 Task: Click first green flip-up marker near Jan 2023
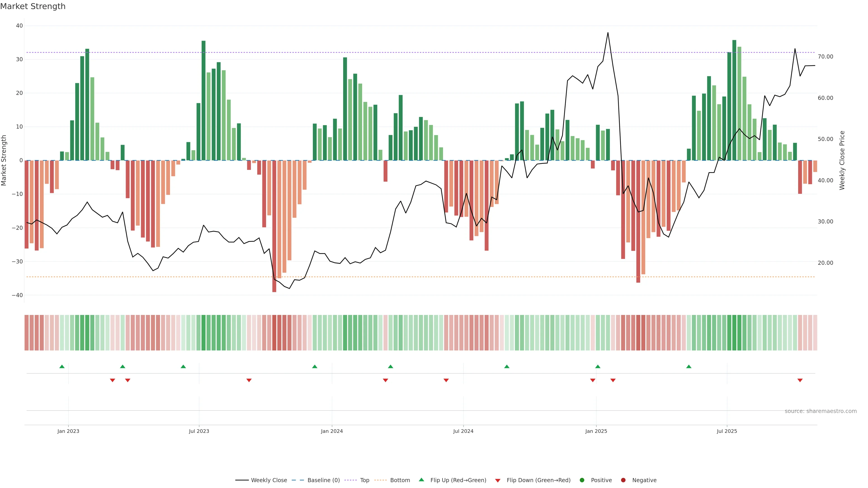click(62, 366)
